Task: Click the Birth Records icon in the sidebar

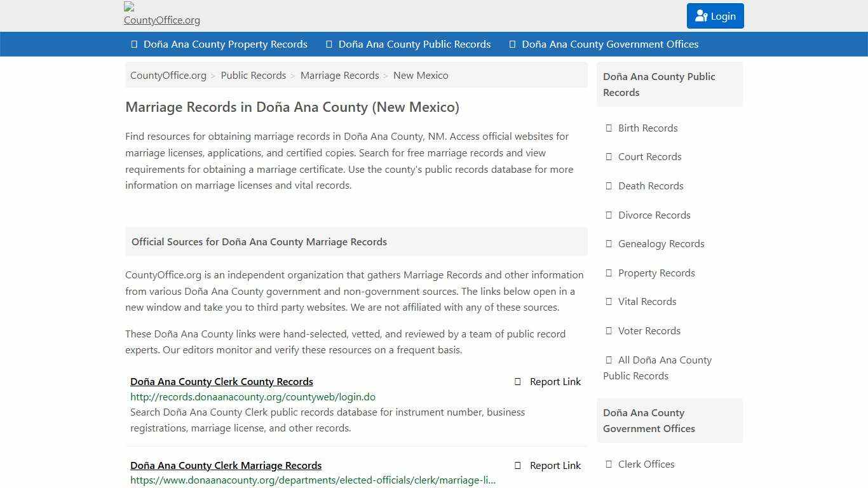Action: [609, 128]
